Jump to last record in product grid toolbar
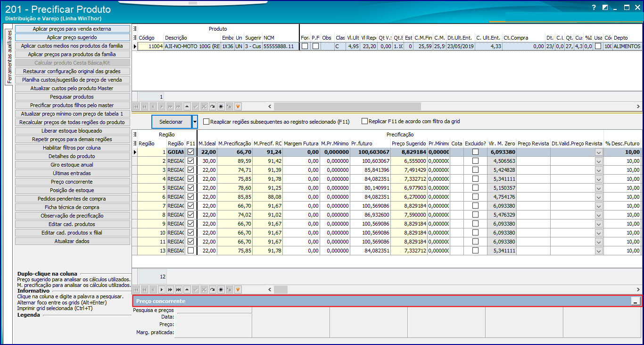Image resolution: width=644 pixels, height=345 pixels. tap(179, 107)
